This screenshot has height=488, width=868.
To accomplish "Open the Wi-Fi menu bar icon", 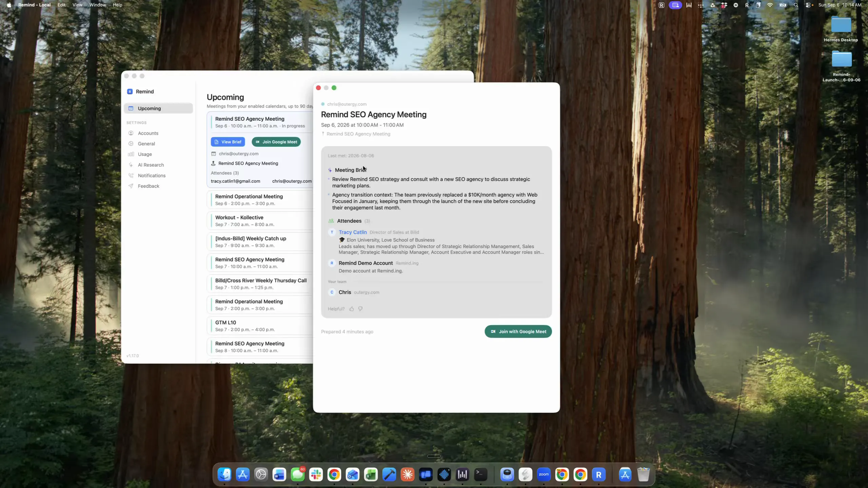I will pos(770,5).
